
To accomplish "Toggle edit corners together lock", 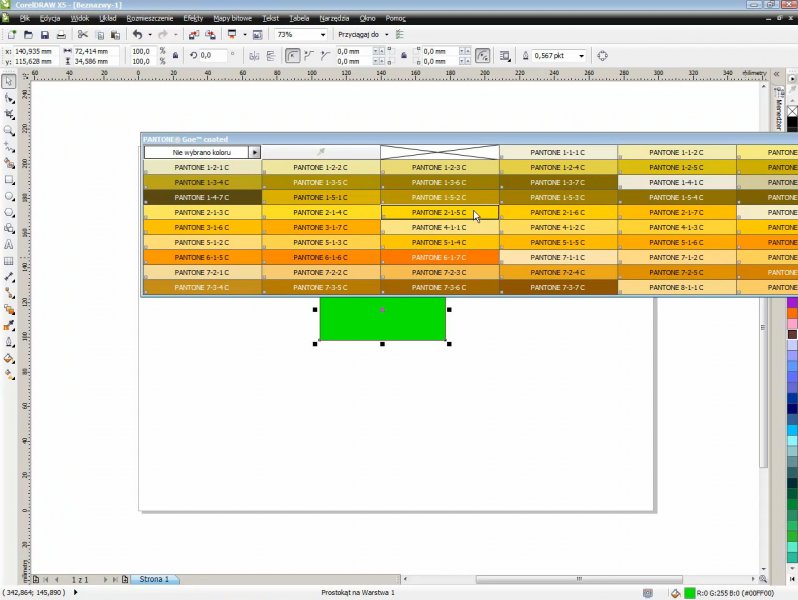I will point(404,55).
